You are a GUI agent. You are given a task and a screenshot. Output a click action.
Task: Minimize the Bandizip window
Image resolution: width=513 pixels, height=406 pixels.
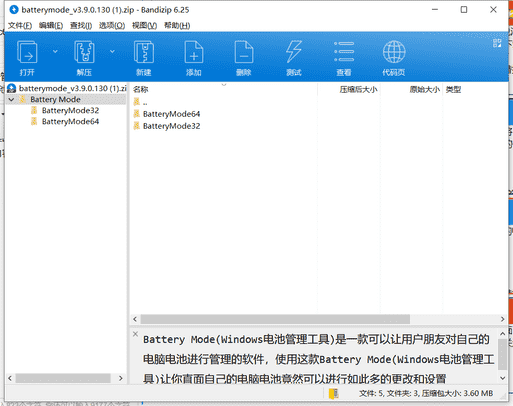pyautogui.click(x=435, y=10)
